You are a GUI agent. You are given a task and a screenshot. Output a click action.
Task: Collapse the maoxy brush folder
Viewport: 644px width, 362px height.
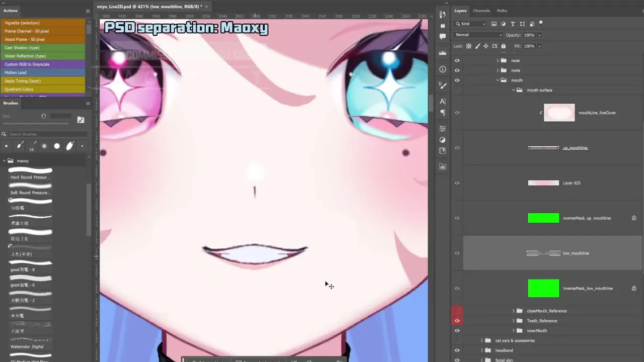click(4, 161)
